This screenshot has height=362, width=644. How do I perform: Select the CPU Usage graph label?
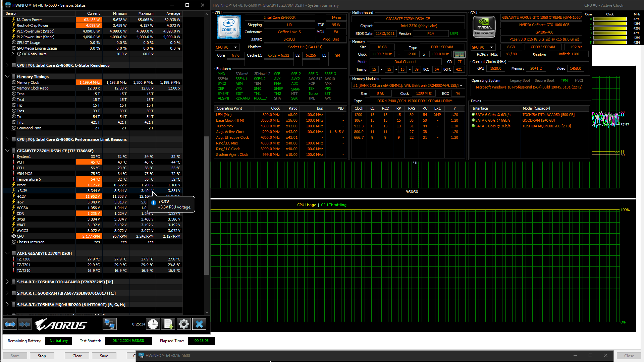point(306,205)
